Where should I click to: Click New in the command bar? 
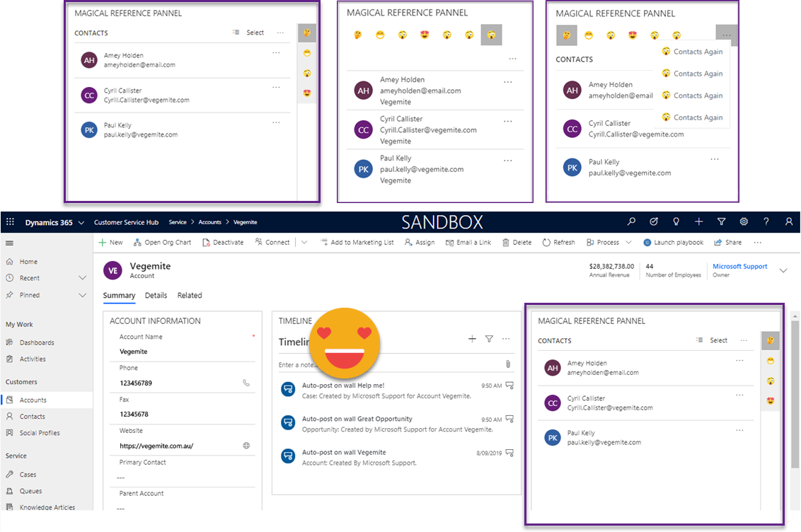click(110, 243)
